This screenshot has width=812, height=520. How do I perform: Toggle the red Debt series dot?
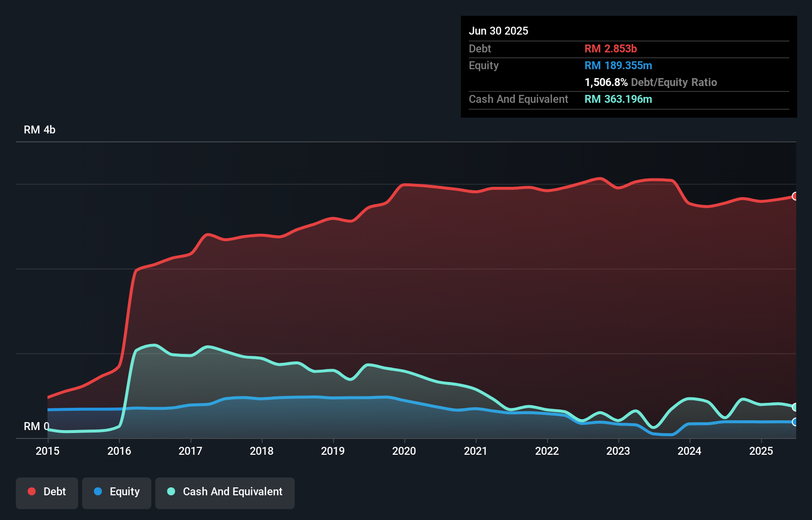pos(31,491)
